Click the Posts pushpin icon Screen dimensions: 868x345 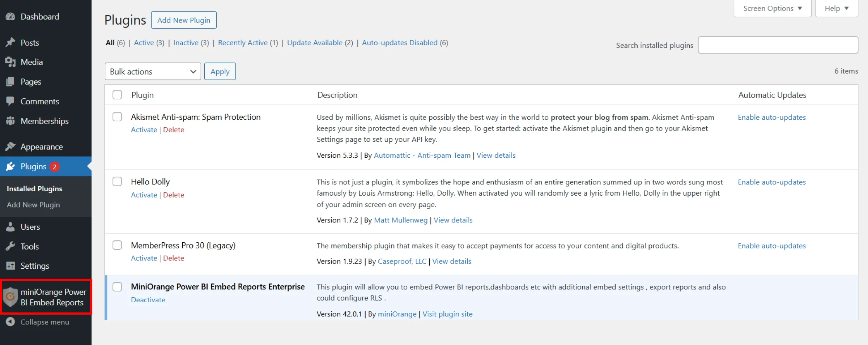[x=10, y=42]
